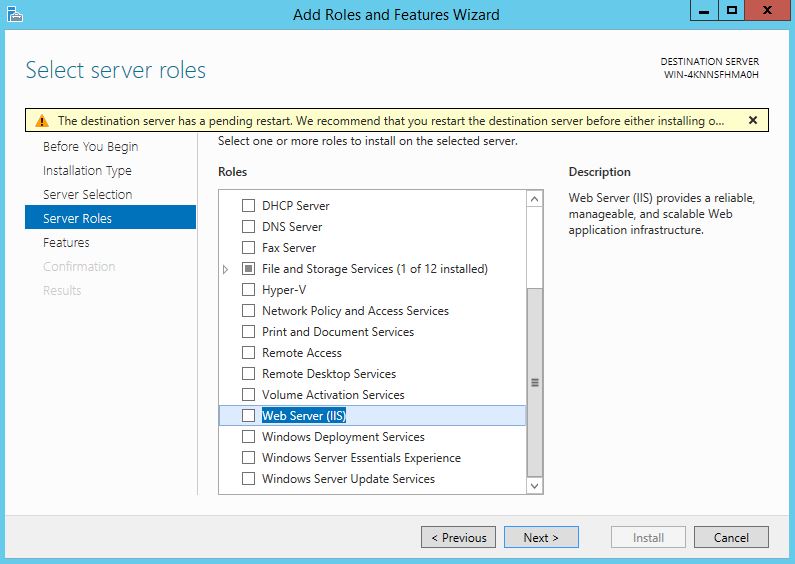Click the pending restart warning message text

pyautogui.click(x=391, y=121)
